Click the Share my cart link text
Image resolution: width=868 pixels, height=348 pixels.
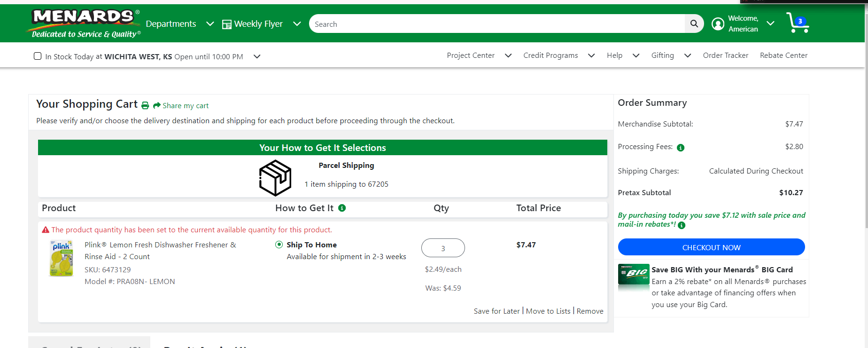tap(186, 106)
